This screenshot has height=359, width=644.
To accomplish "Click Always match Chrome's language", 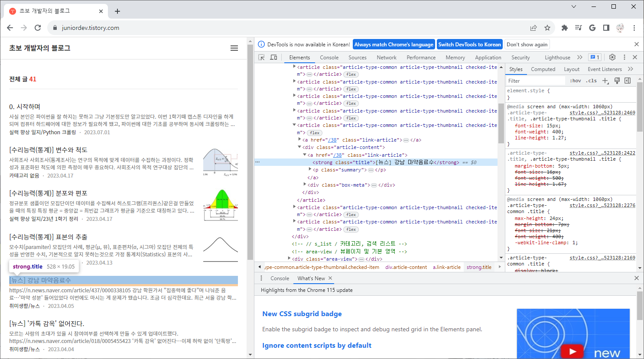I will [x=394, y=44].
